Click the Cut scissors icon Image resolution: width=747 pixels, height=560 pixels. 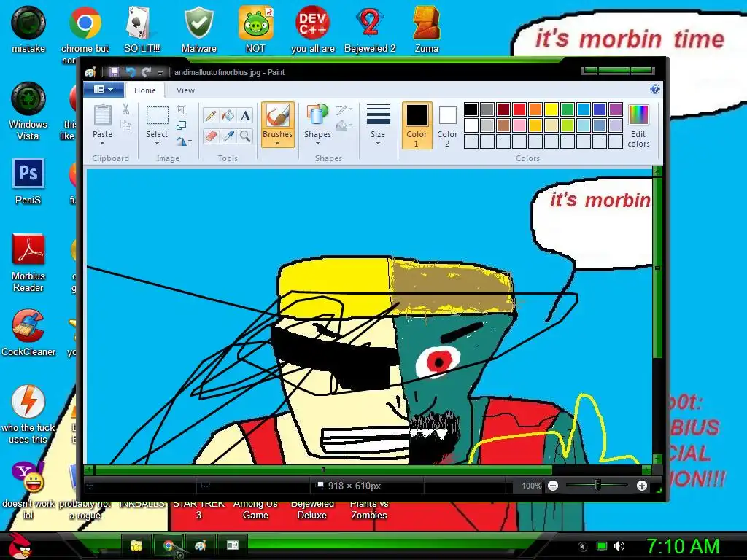click(x=125, y=109)
